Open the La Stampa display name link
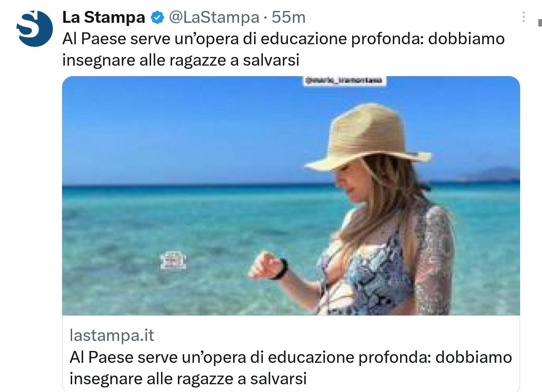Image resolution: width=542 pixels, height=392 pixels. pos(104,17)
